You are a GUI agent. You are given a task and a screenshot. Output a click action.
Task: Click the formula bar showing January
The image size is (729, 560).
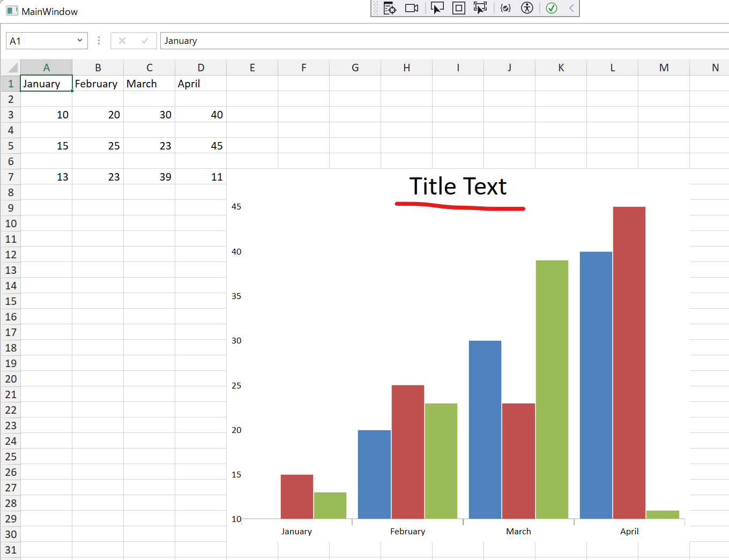click(x=429, y=41)
